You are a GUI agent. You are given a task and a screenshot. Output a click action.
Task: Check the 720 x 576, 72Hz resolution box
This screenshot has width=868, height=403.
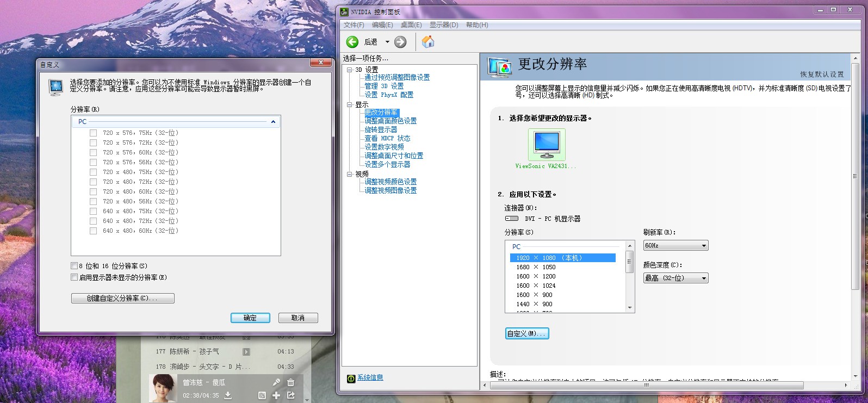[93, 142]
